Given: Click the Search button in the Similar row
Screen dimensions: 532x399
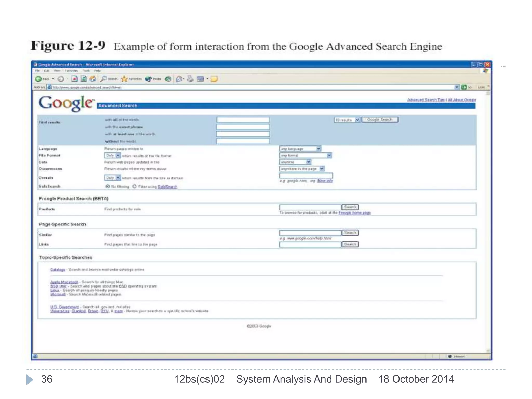Looking at the screenshot, I should coord(350,232).
